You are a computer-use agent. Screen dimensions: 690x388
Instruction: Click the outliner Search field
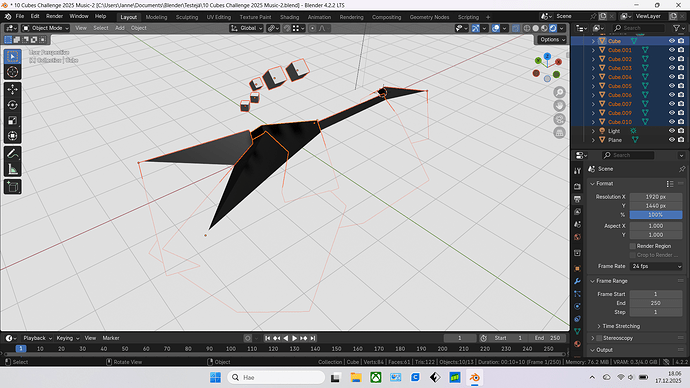(638, 28)
